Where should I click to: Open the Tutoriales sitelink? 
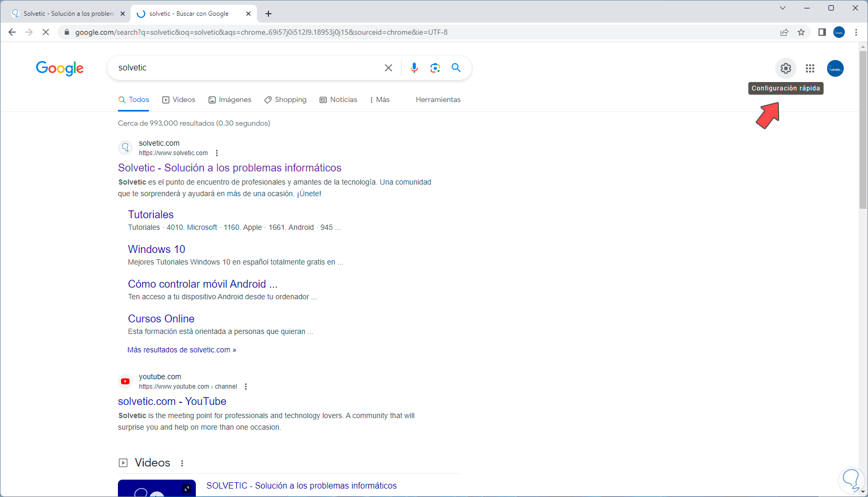151,215
